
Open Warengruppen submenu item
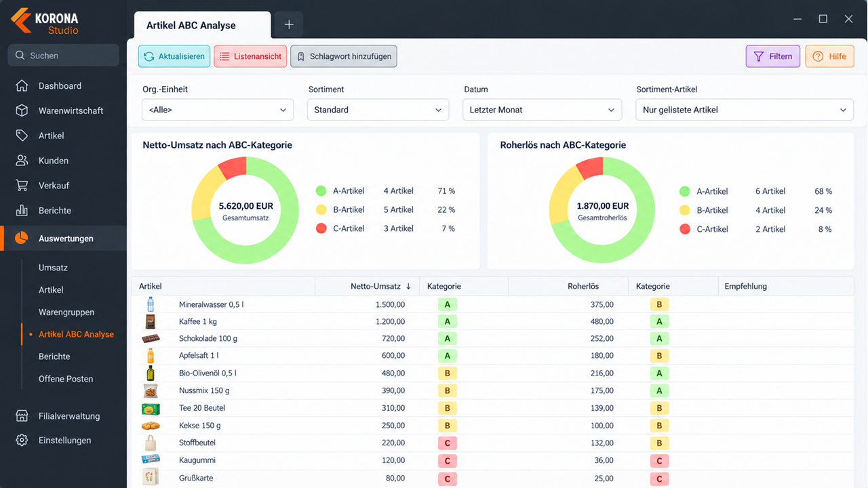[66, 312]
